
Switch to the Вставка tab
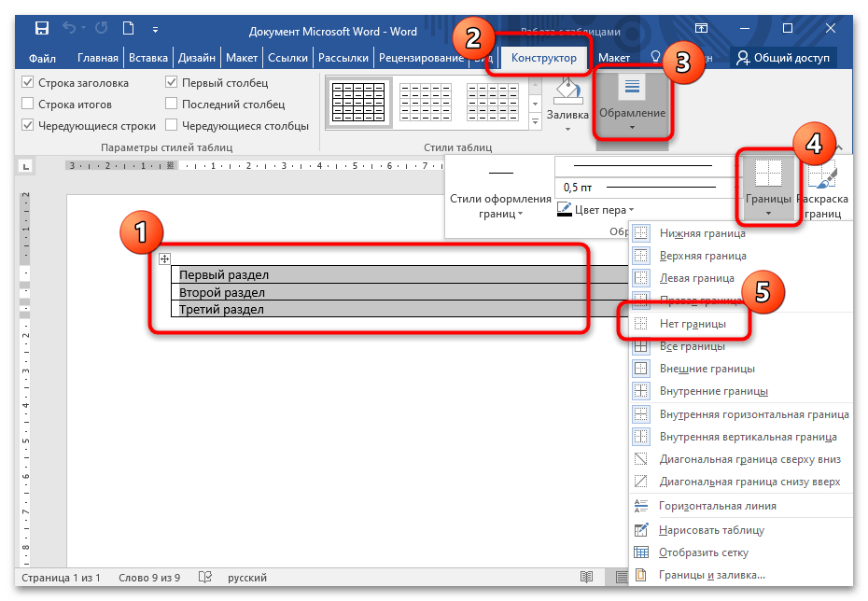(x=147, y=58)
